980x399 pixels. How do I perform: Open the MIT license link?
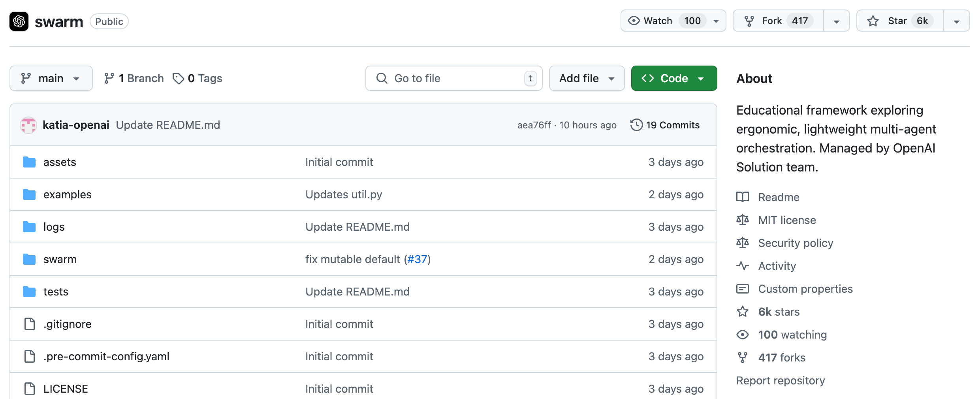click(x=787, y=220)
